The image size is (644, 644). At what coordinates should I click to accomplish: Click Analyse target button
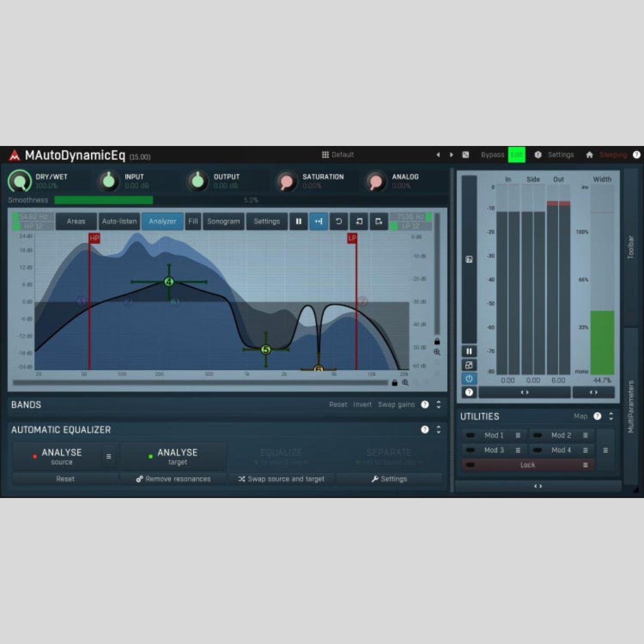pos(173,456)
